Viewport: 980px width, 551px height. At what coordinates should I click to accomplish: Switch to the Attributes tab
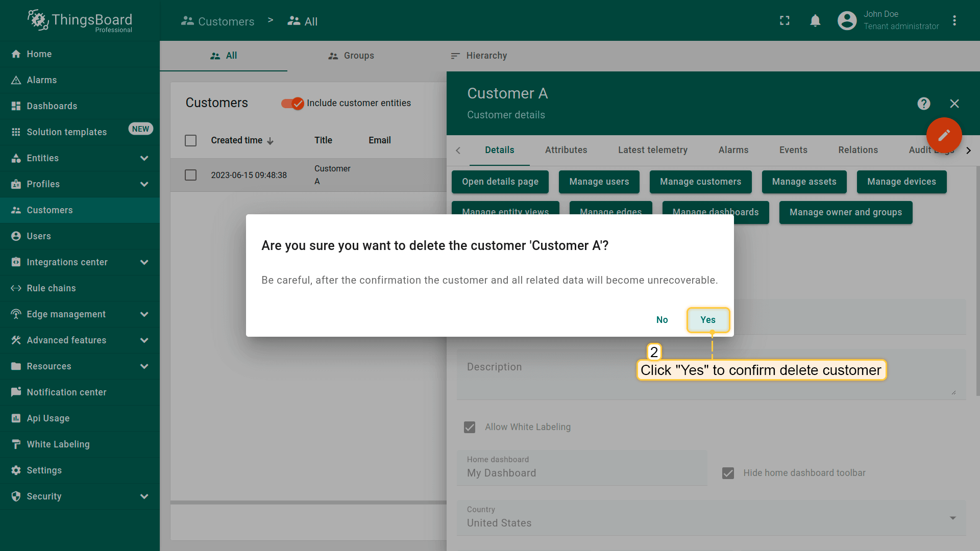(566, 150)
